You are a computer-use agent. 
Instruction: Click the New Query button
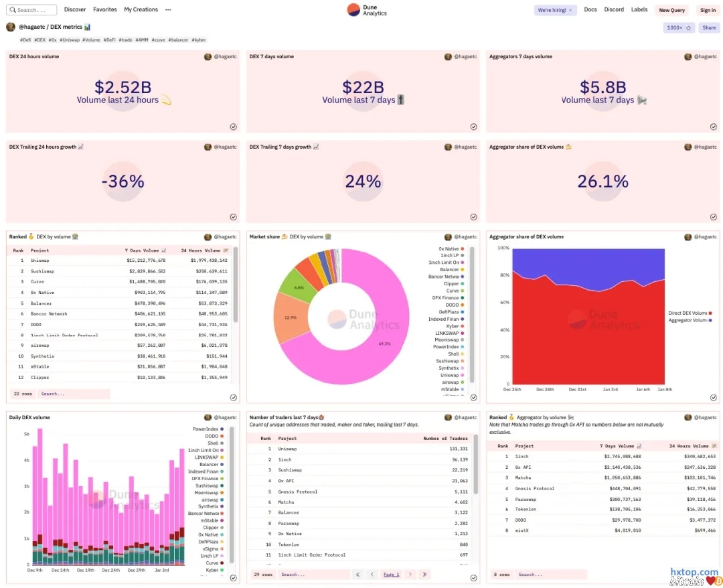[671, 10]
